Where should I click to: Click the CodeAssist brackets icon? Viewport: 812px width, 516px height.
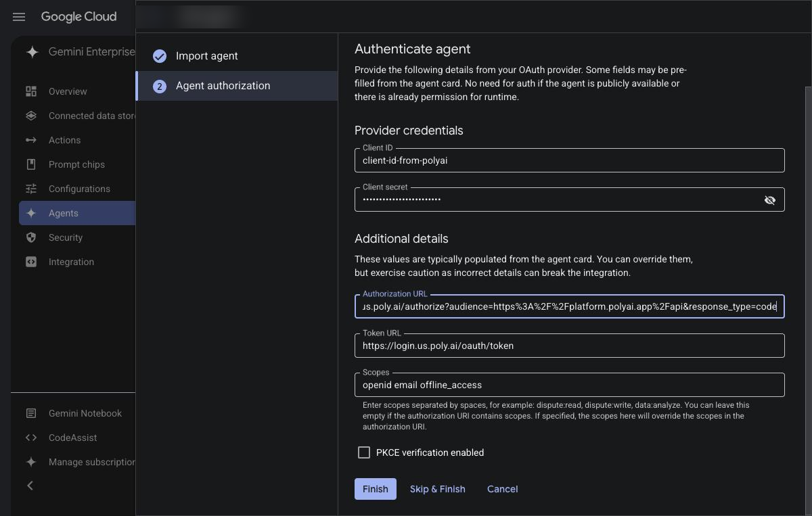(31, 438)
